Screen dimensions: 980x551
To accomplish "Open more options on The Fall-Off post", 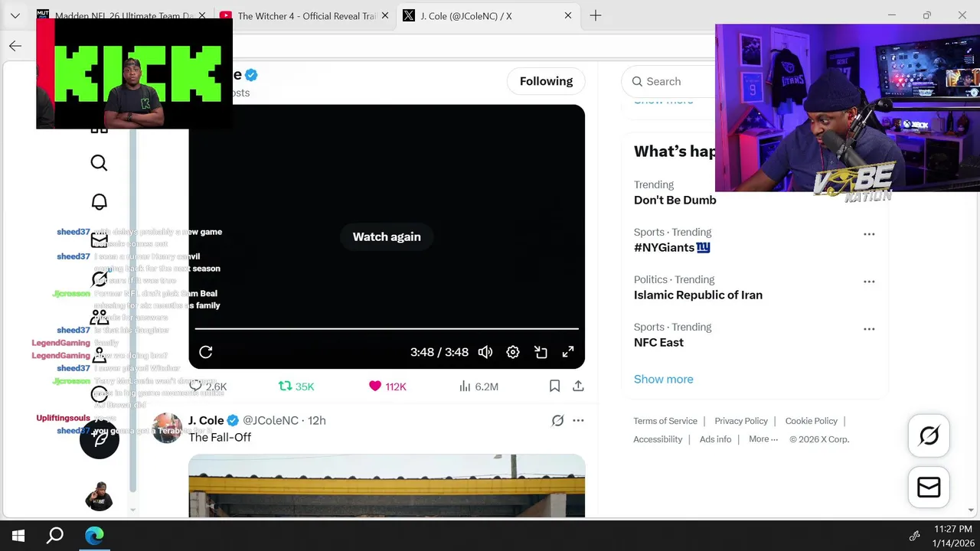I will [578, 420].
